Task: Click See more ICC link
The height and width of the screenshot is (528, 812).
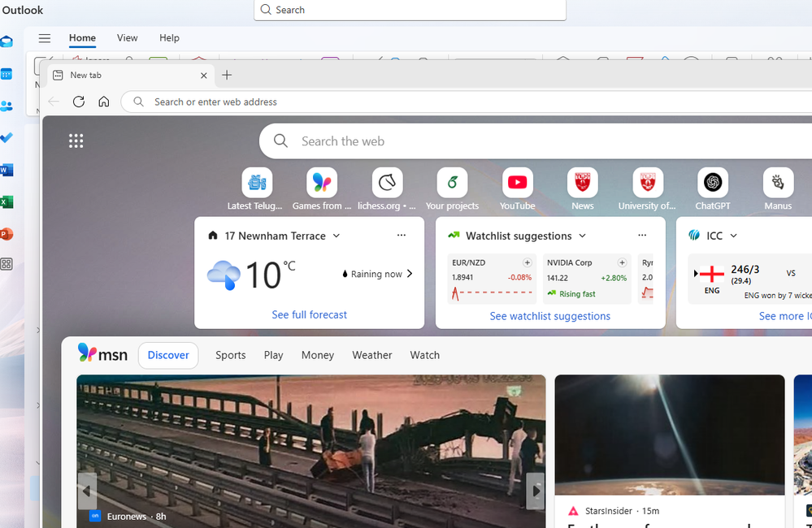Action: point(785,316)
